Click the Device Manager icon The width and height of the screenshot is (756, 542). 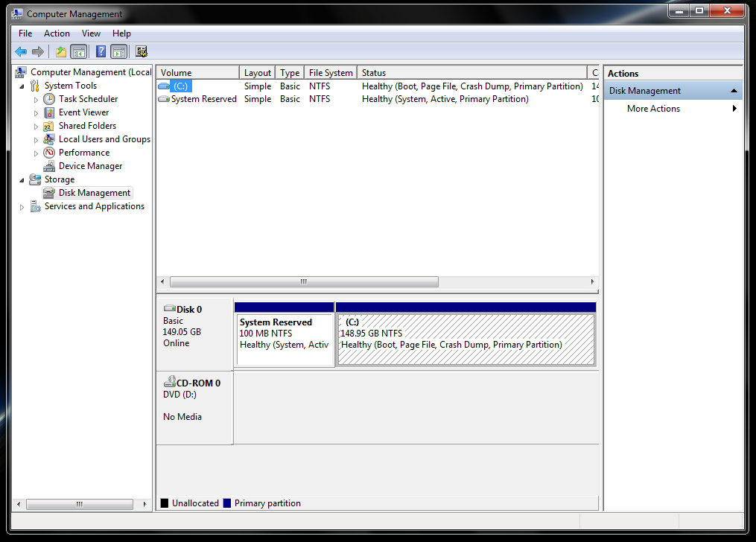point(50,166)
